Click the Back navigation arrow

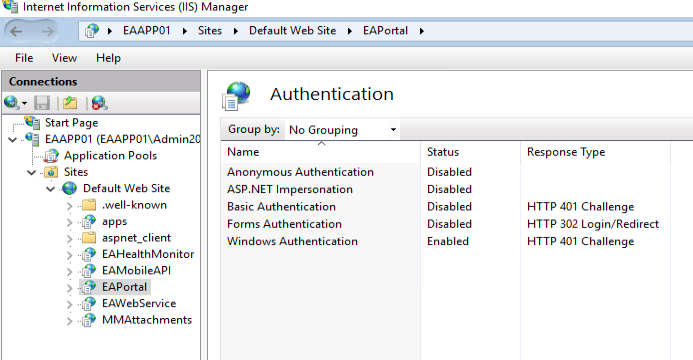coord(16,31)
